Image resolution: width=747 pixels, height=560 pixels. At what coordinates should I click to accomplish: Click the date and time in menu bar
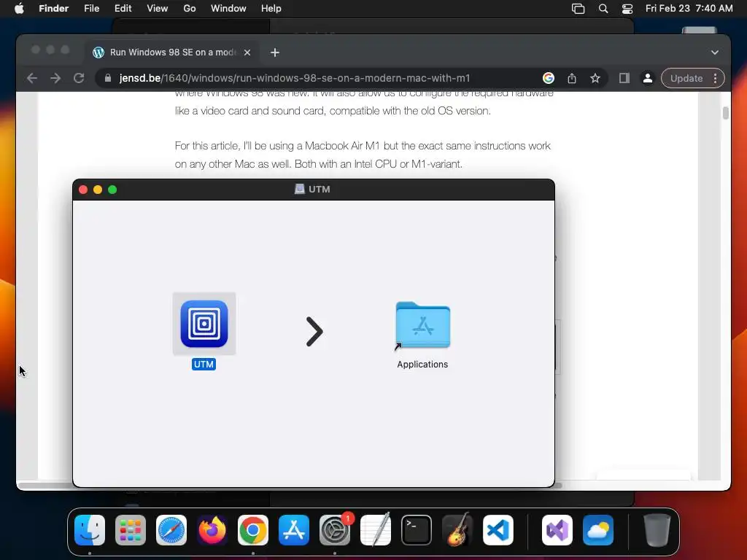point(689,9)
